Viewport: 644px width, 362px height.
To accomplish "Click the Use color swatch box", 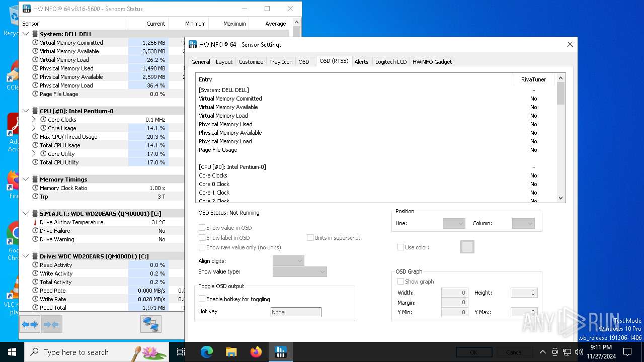I will point(467,247).
